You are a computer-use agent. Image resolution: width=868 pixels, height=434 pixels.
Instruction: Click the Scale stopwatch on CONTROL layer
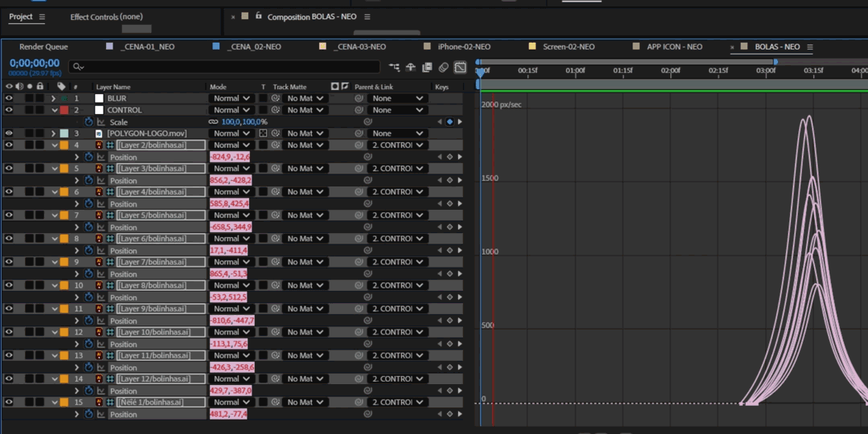[88, 122]
